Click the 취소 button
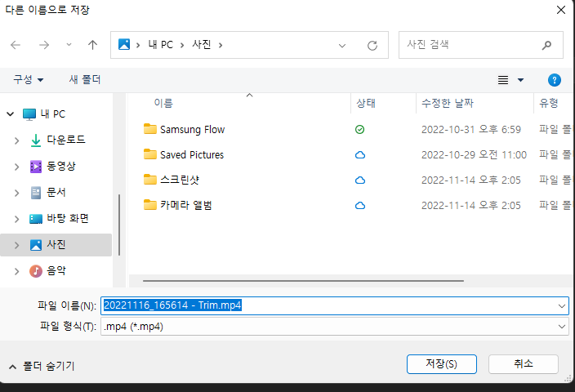Image resolution: width=575 pixels, height=392 pixels. [x=524, y=364]
